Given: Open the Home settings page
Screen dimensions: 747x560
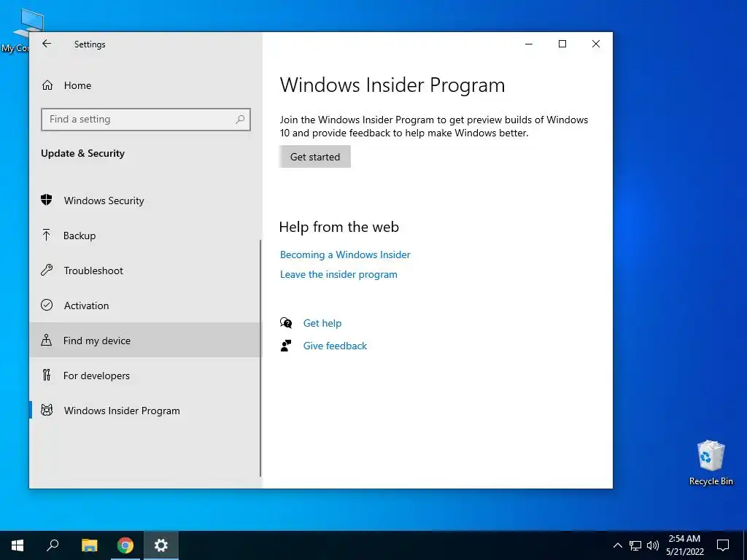Looking at the screenshot, I should (77, 85).
